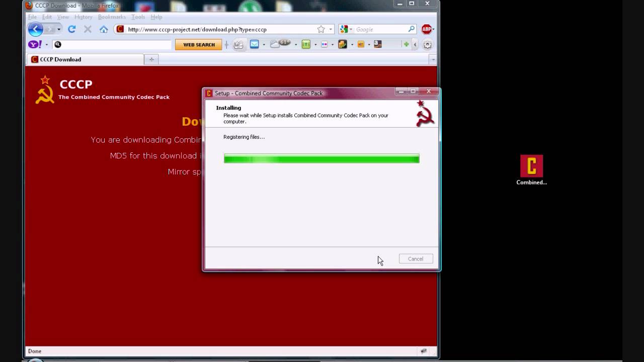The width and height of the screenshot is (644, 362).
Task: Click the Cancel button in Setup
Action: click(416, 259)
